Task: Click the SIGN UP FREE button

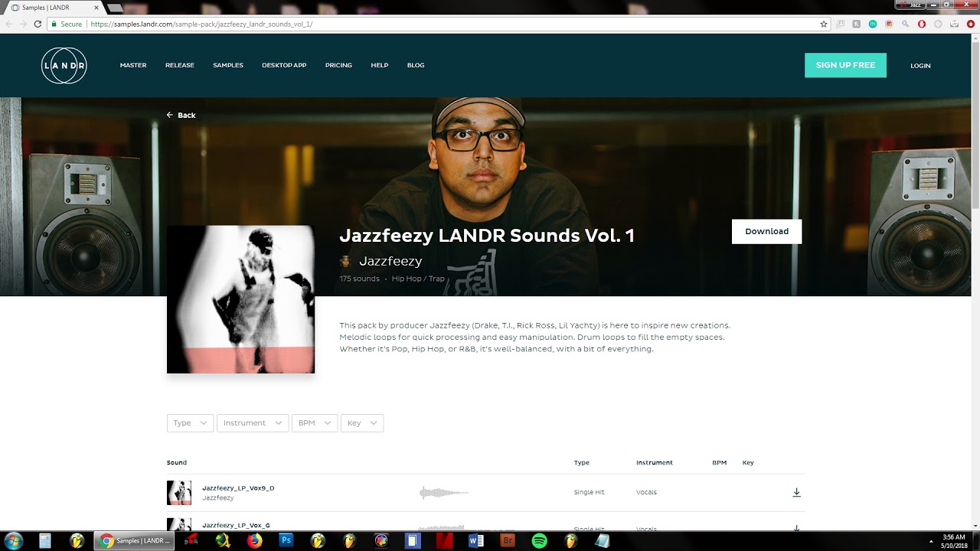Action: coord(845,65)
